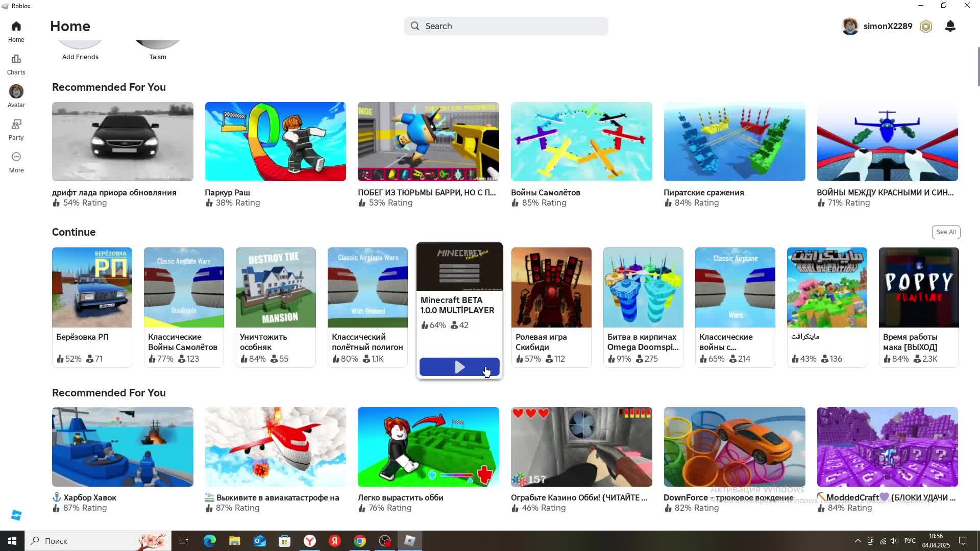The image size is (980, 551).
Task: Expand the More sidebar menu
Action: pyautogui.click(x=16, y=162)
